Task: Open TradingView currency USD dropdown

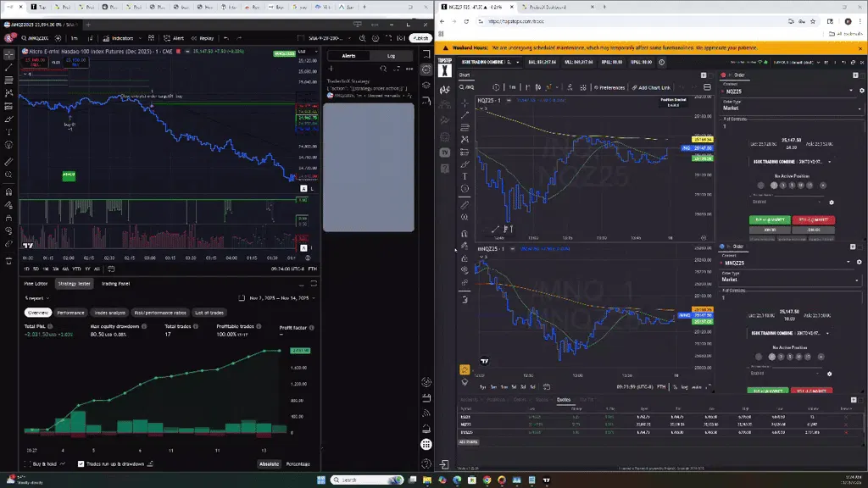Action: click(x=306, y=52)
